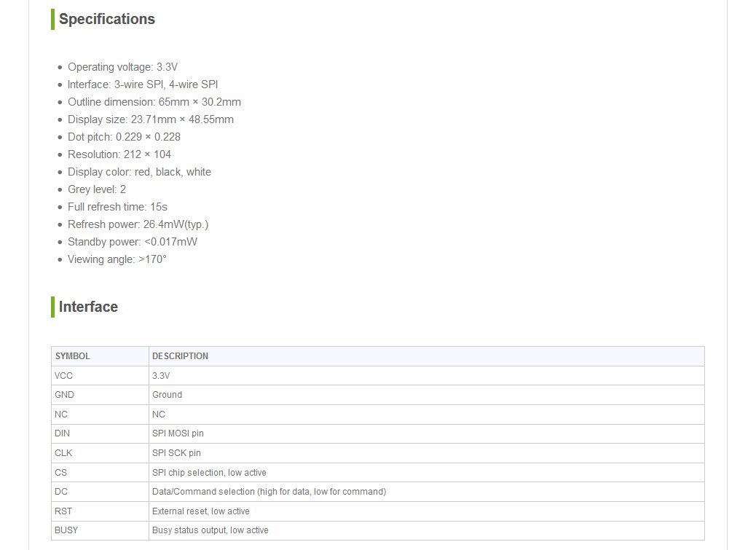Click the Resolution 212 × 104 line
The height and width of the screenshot is (550, 756).
[x=119, y=154]
